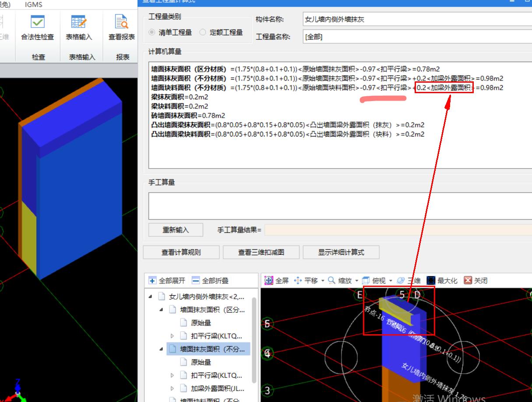Click into the 手工算量 text area
The height and width of the screenshot is (402, 532).
pyautogui.click(x=340, y=206)
